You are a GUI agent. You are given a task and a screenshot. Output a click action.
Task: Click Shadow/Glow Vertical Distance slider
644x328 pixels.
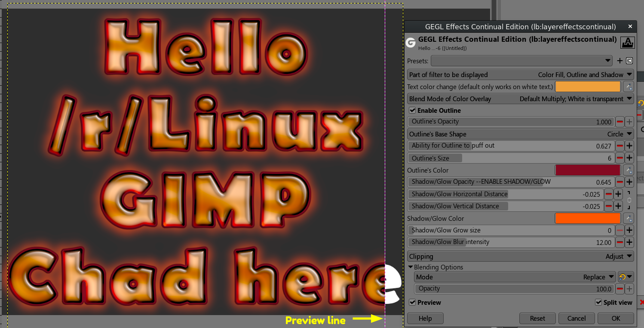pos(506,206)
